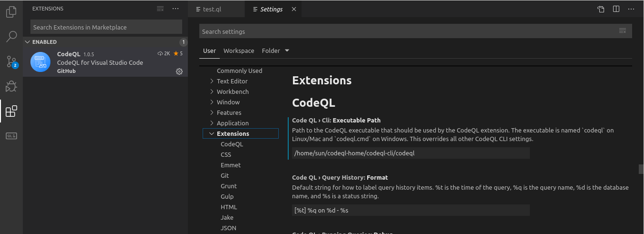Image resolution: width=644 pixels, height=234 pixels.
Task: Click the Executable Path text field
Action: (411, 153)
